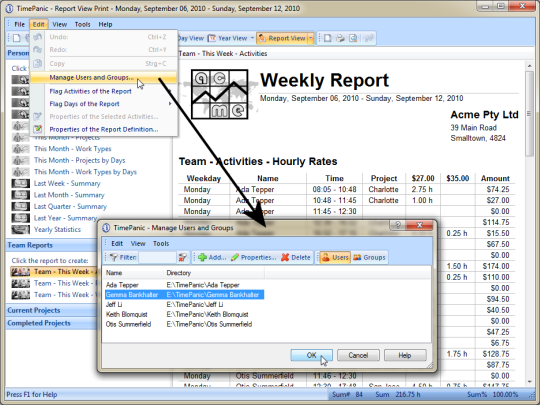The image size is (540, 405).
Task: Click the print preview icon in report toolbar
Action: [x=353, y=38]
